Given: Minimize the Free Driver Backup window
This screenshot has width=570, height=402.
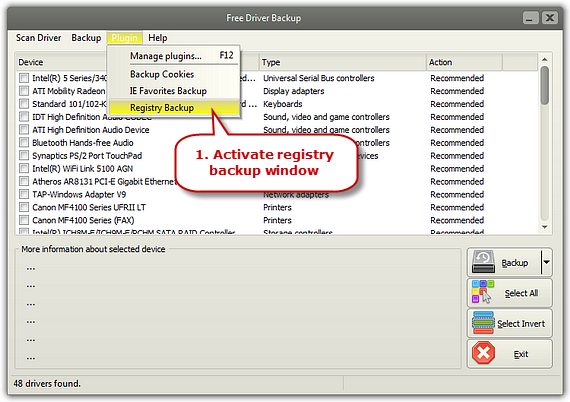Looking at the screenshot, I should point(530,18).
